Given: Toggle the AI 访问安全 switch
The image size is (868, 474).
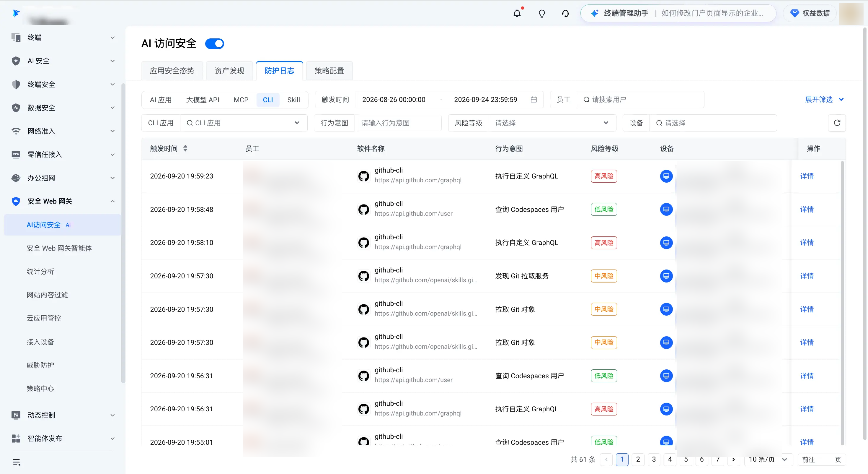Looking at the screenshot, I should (x=215, y=43).
